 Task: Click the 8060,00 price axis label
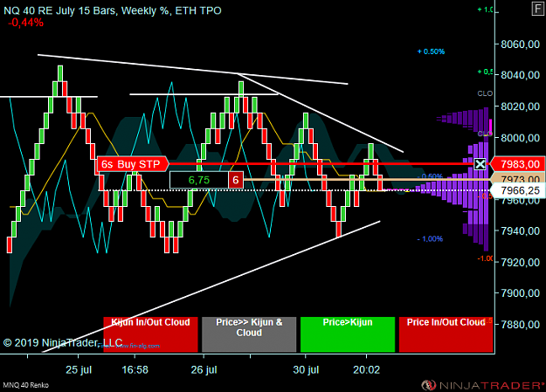[x=521, y=45]
